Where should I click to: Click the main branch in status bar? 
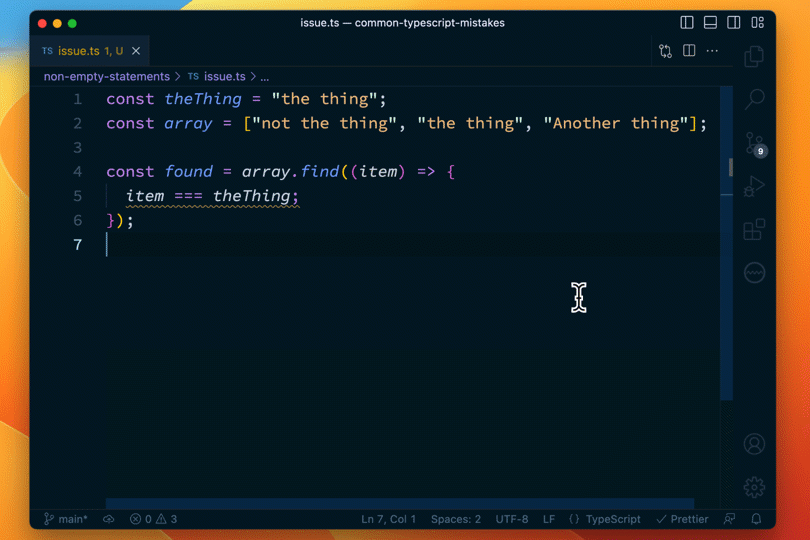[66, 519]
